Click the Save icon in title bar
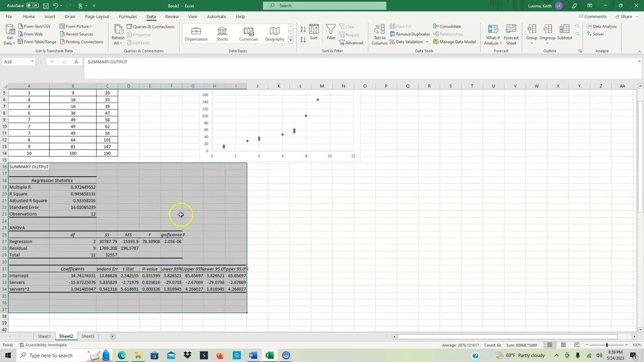 (x=46, y=6)
